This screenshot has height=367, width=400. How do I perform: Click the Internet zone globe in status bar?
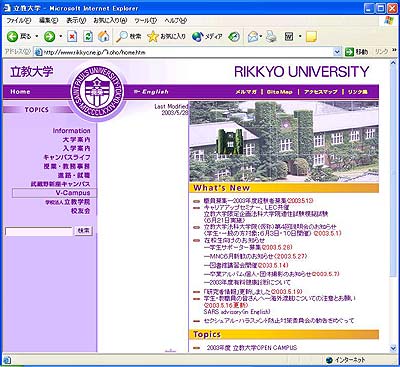[x=330, y=360]
